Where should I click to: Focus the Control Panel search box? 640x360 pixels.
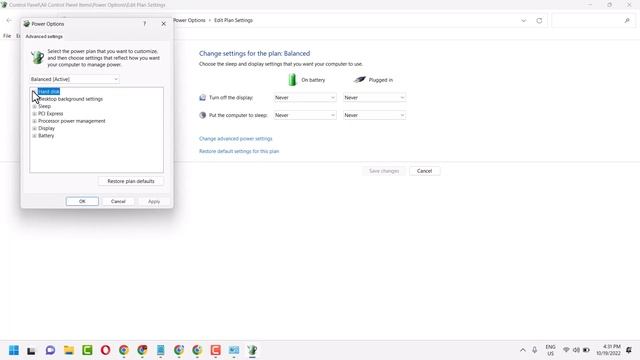(x=592, y=20)
